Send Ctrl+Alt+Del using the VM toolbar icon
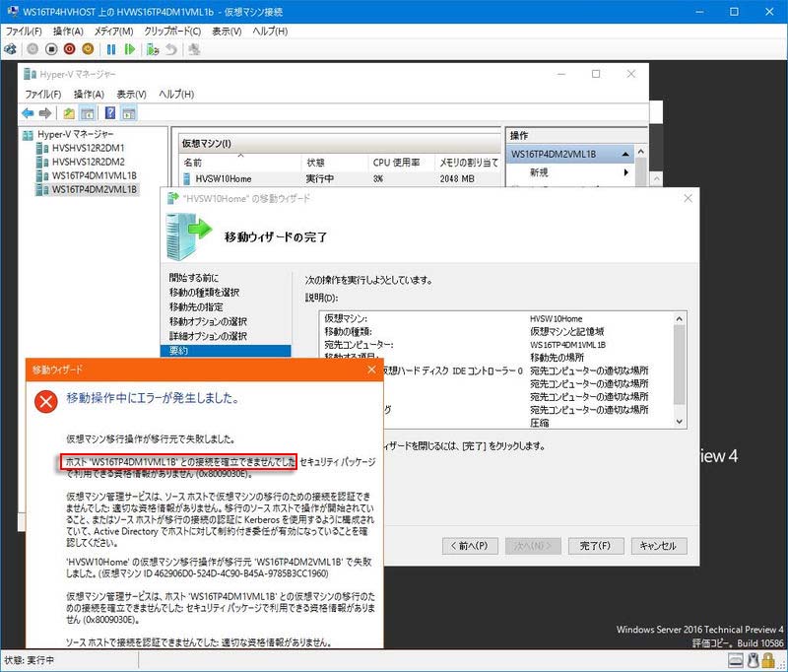788x672 pixels. point(10,49)
